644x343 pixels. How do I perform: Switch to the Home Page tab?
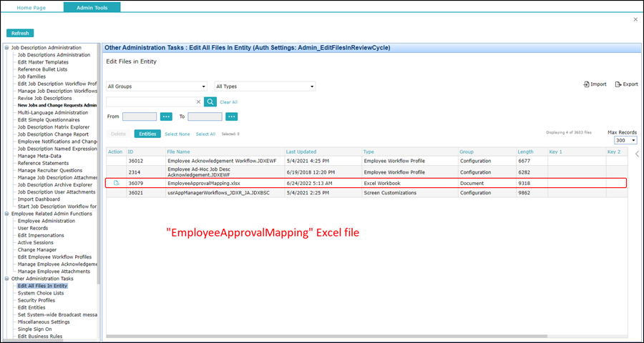[31, 7]
